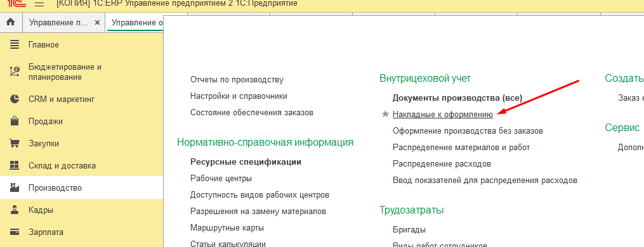This screenshot has width=644, height=247.
Task: Click the Производство factory icon
Action: tap(15, 188)
